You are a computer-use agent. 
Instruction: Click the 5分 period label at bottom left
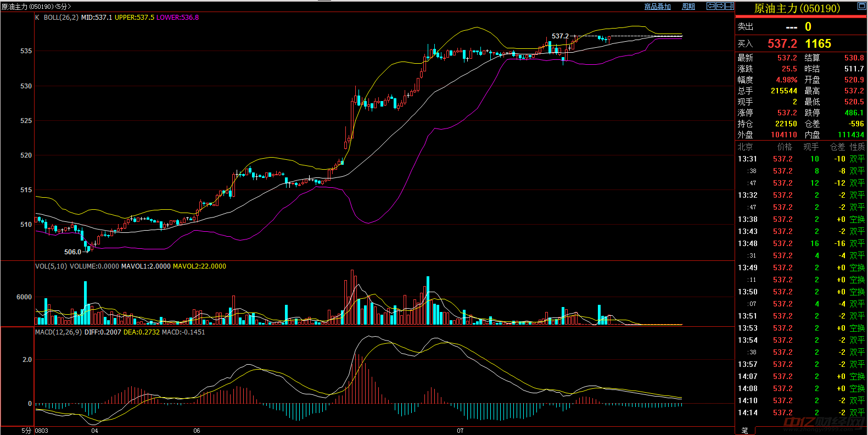pyautogui.click(x=26, y=431)
